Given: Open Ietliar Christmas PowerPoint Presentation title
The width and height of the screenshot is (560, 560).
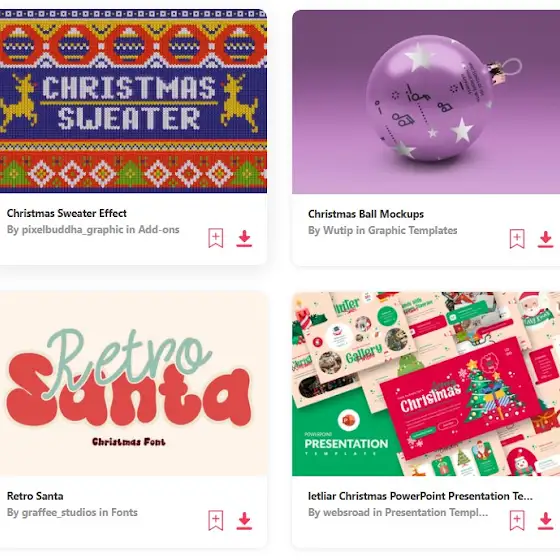Looking at the screenshot, I should pyautogui.click(x=420, y=496).
